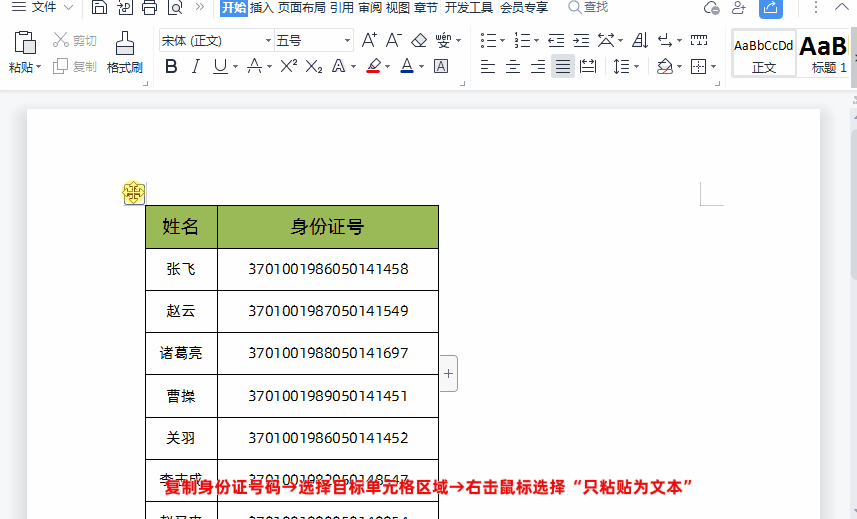857x519 pixels.
Task: Click the text effects A icon
Action: coord(339,67)
